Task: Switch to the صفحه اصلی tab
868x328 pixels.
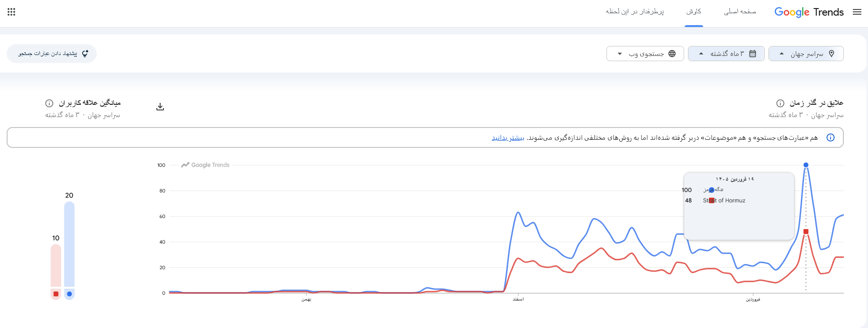Action: [740, 12]
